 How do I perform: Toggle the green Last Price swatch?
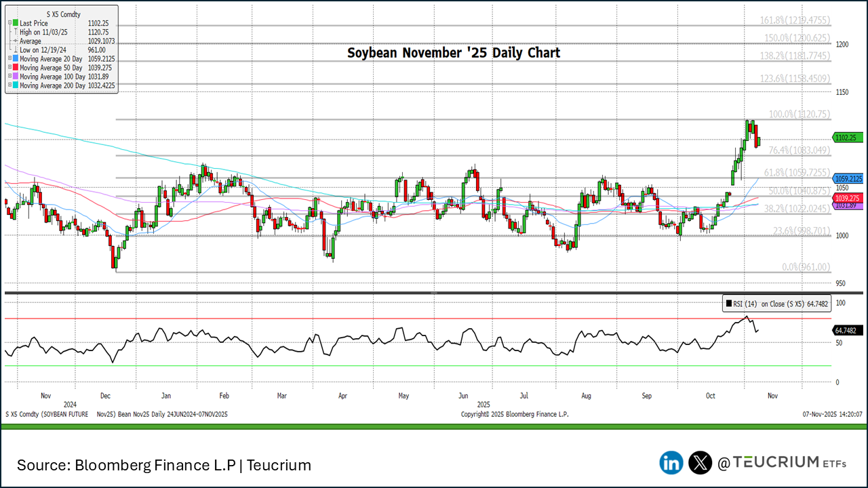click(15, 22)
